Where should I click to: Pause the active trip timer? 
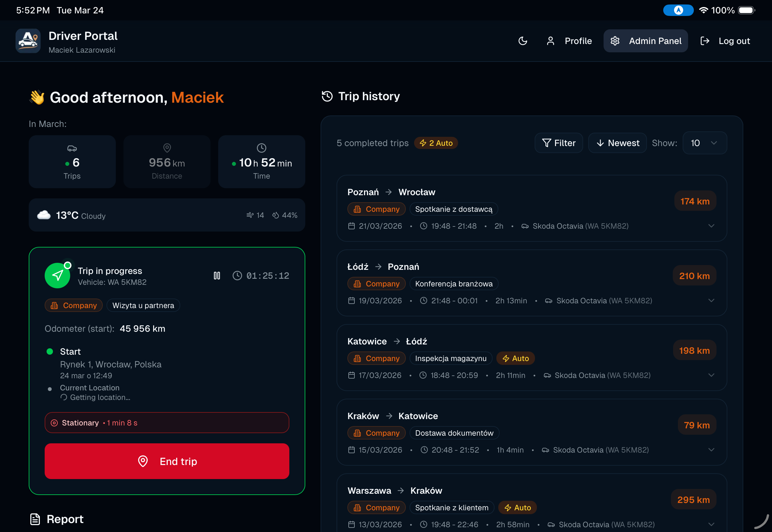tap(217, 275)
